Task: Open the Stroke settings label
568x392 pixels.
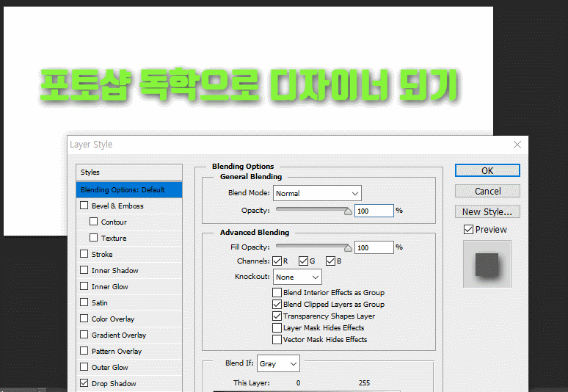Action: (x=102, y=254)
